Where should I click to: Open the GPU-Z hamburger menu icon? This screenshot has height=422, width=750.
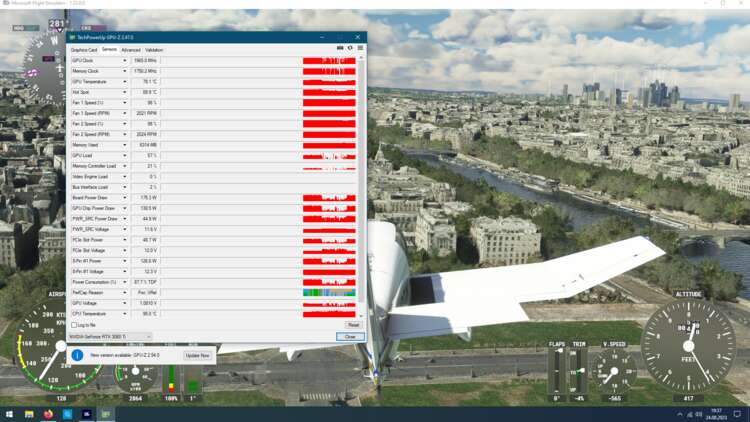coord(358,49)
